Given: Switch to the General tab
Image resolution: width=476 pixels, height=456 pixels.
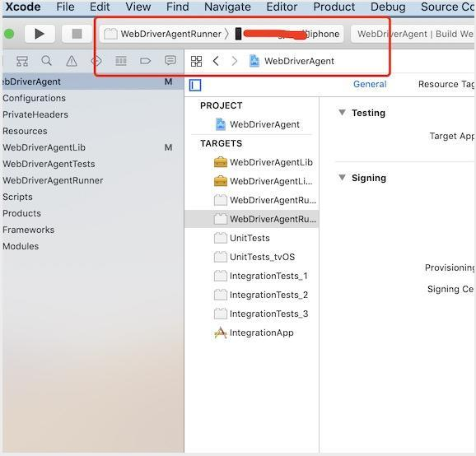Looking at the screenshot, I should coord(370,84).
